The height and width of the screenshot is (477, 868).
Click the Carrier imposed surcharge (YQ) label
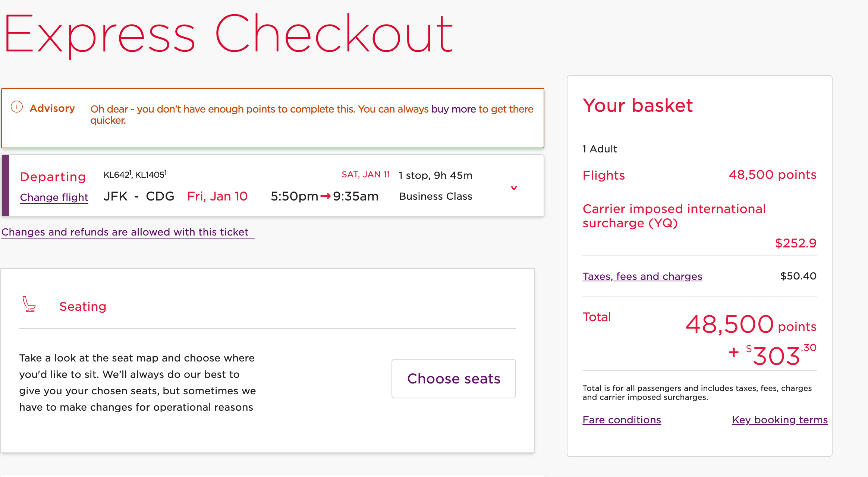674,216
